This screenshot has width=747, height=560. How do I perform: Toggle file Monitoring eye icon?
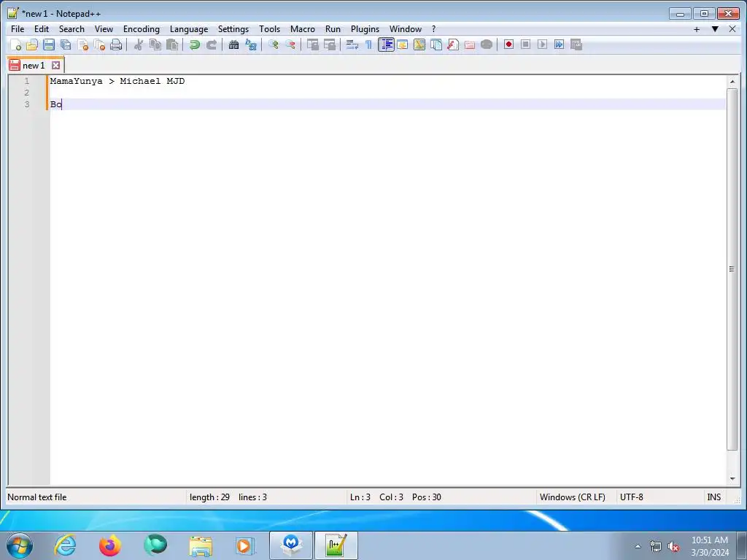(487, 44)
